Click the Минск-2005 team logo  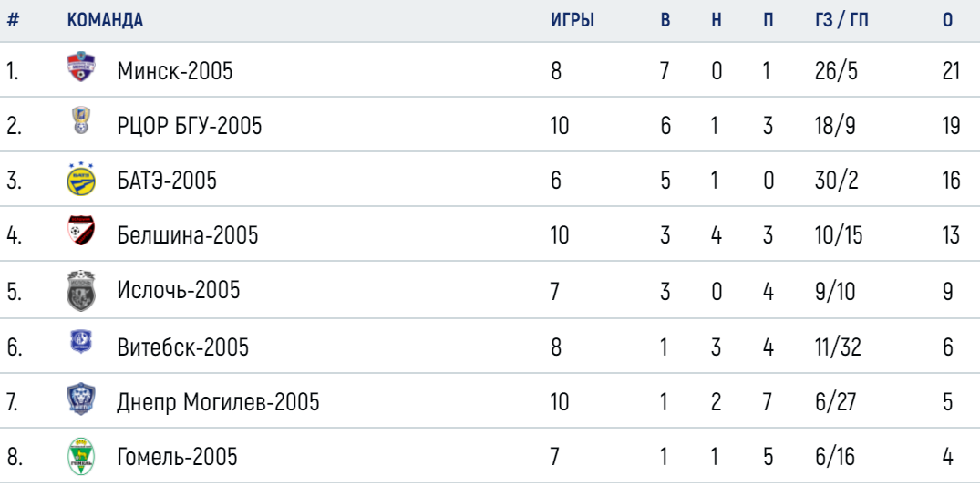click(80, 67)
